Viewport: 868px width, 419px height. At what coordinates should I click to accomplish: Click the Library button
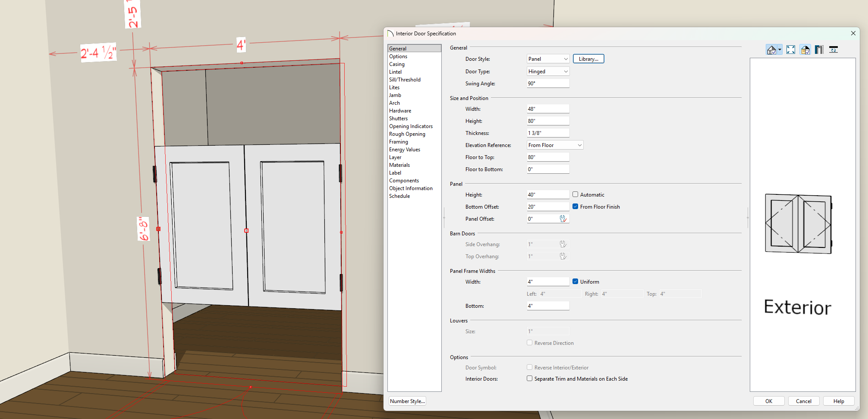pyautogui.click(x=588, y=59)
